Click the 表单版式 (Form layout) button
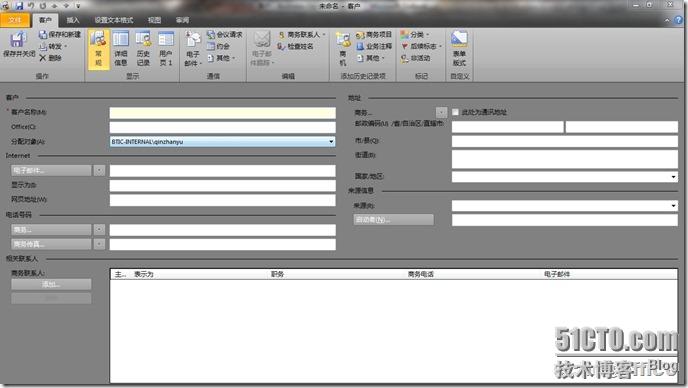688x388 pixels. click(x=459, y=49)
